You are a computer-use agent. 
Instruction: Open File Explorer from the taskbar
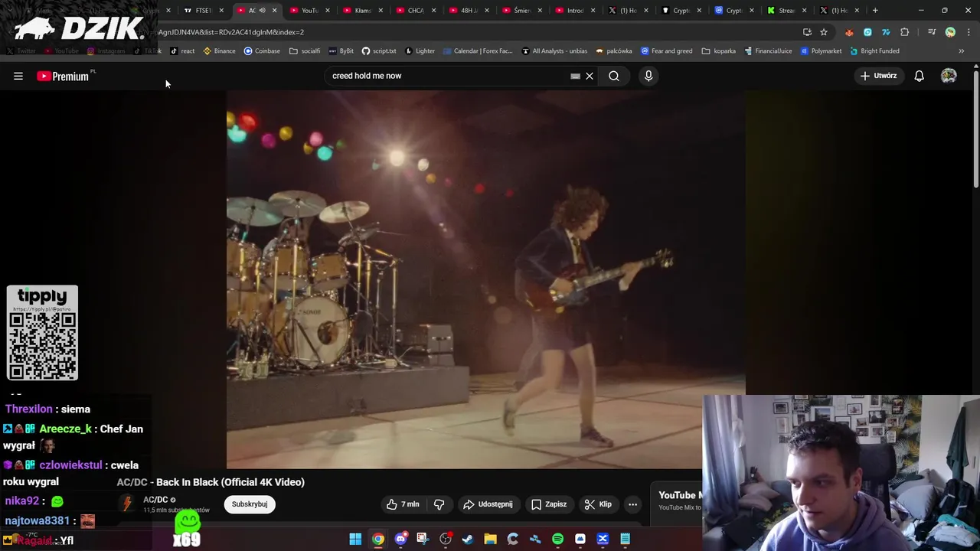(490, 539)
